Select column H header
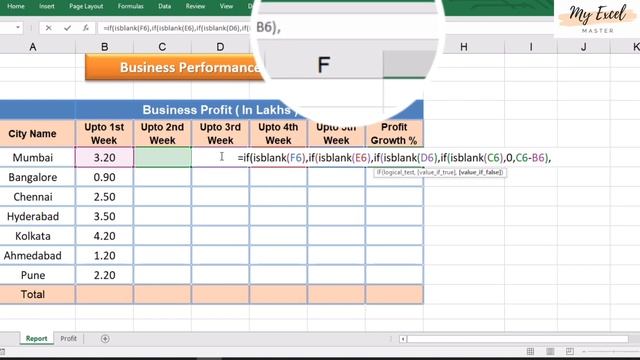This screenshot has height=360, width=640. pos(464,47)
